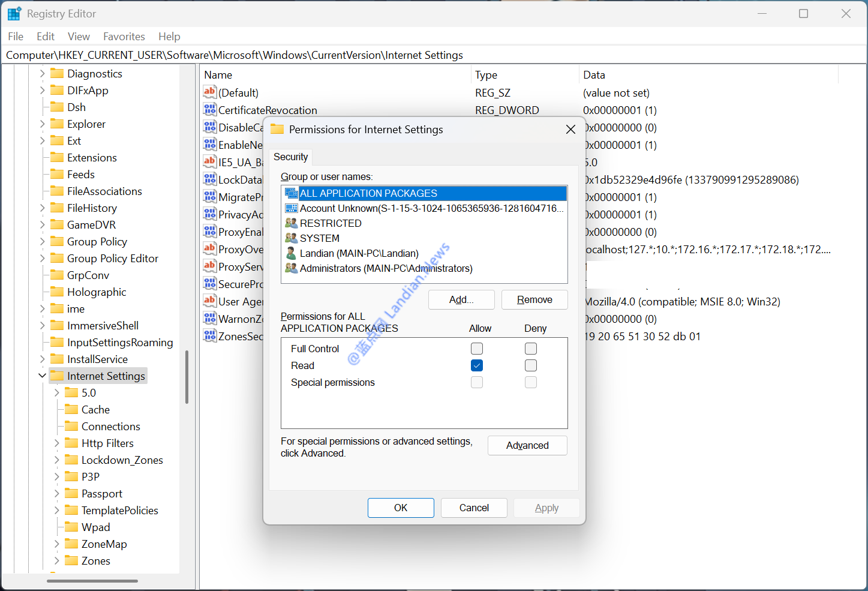Close the Permissions for Internet Settings dialog

[x=570, y=130]
